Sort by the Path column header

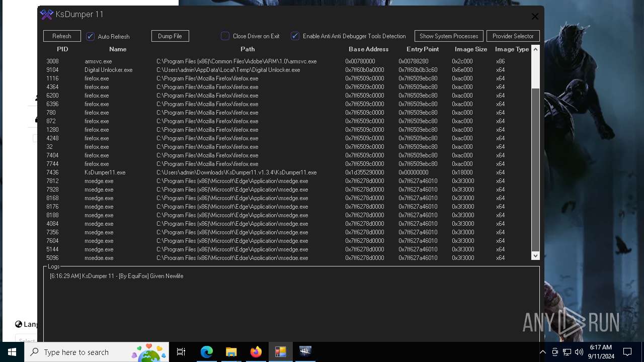[248, 49]
